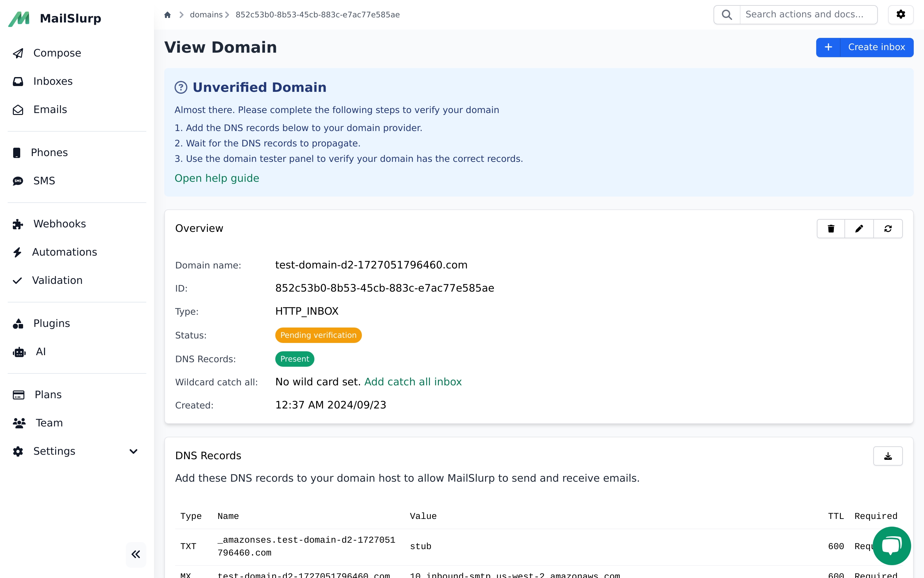Click the Phones device icon
The image size is (924, 578).
pyautogui.click(x=17, y=153)
